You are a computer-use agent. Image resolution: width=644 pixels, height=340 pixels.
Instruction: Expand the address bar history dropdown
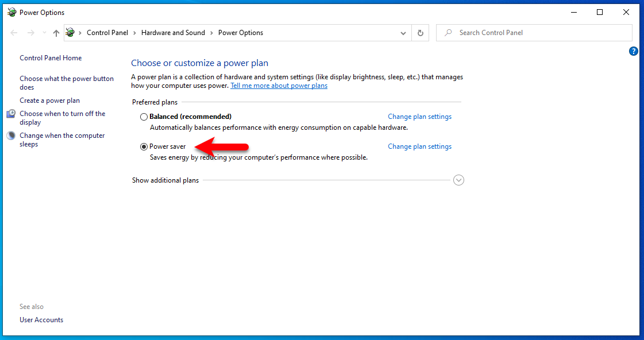pyautogui.click(x=403, y=33)
